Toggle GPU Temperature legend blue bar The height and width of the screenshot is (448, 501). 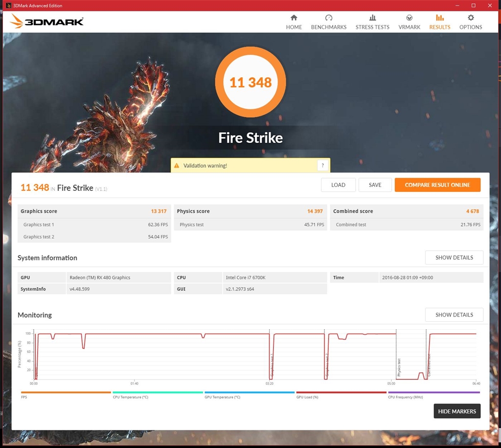tap(250, 392)
